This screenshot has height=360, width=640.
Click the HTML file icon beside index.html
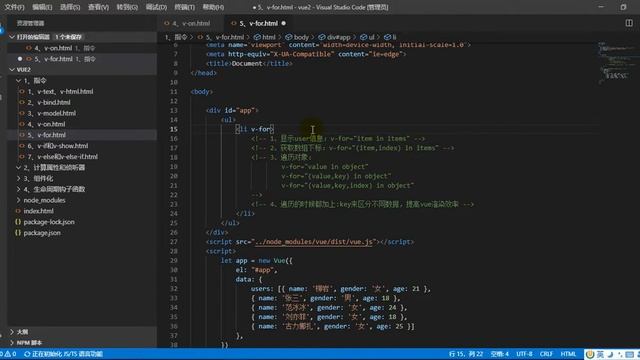(18, 211)
